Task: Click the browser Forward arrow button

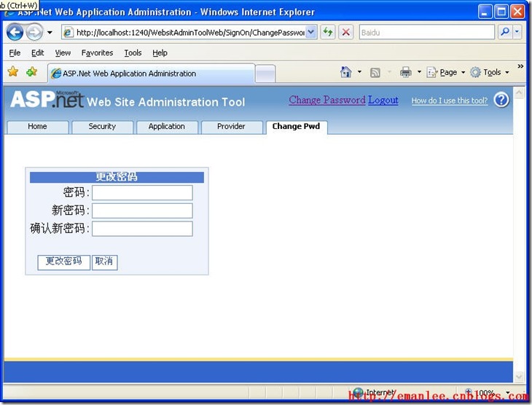Action: point(34,33)
